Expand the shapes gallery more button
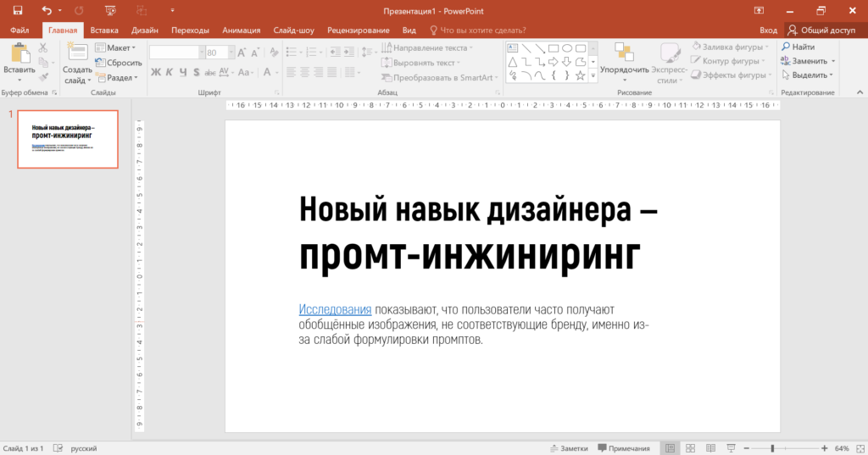The width and height of the screenshot is (868, 455). pos(593,76)
